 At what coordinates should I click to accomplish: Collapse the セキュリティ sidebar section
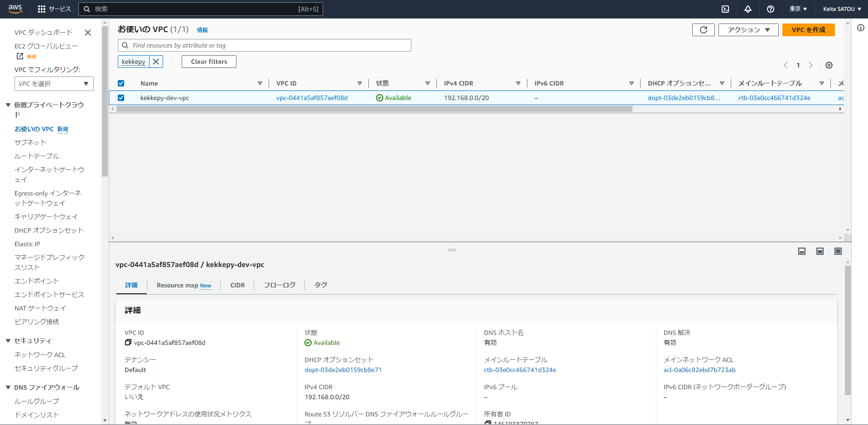8,341
